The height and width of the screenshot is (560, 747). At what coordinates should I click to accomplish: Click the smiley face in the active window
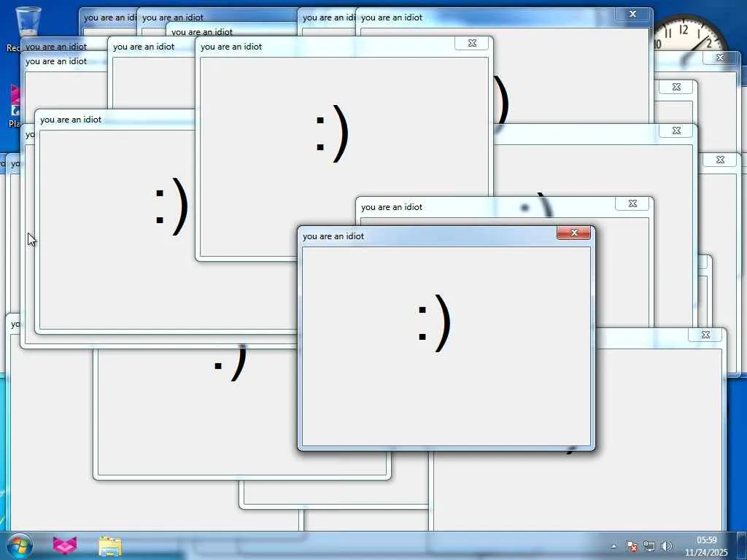tap(433, 323)
